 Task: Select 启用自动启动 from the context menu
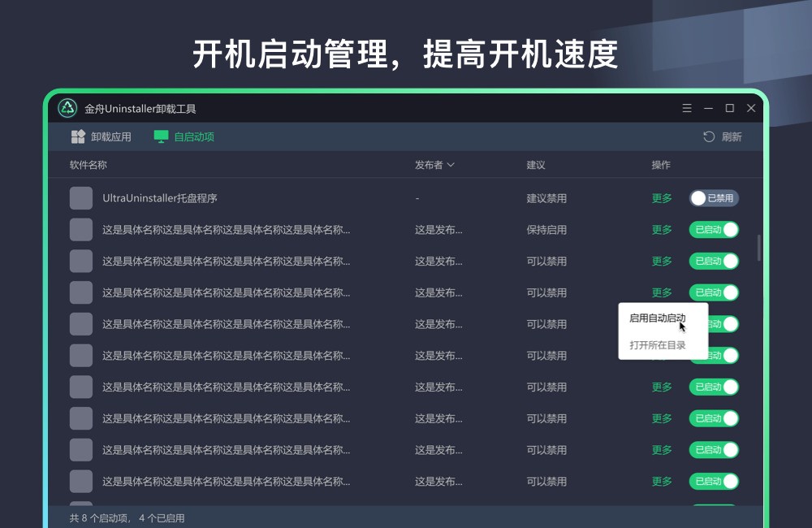(x=656, y=318)
